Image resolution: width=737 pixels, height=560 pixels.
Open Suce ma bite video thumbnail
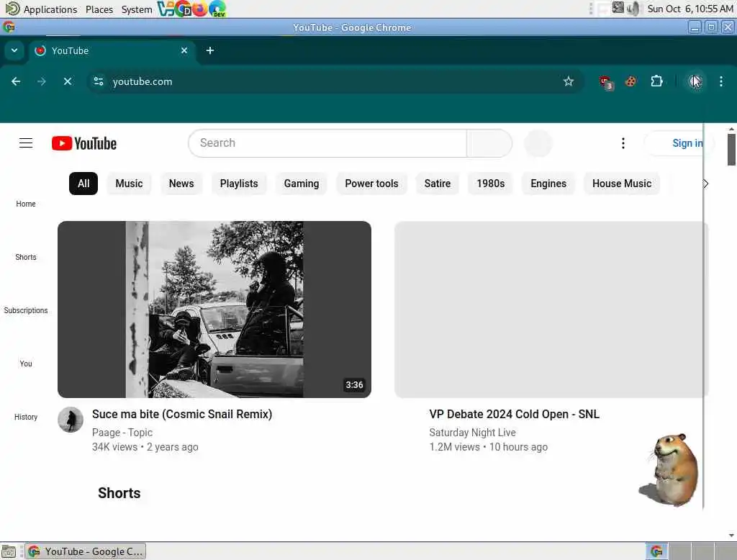click(x=214, y=310)
